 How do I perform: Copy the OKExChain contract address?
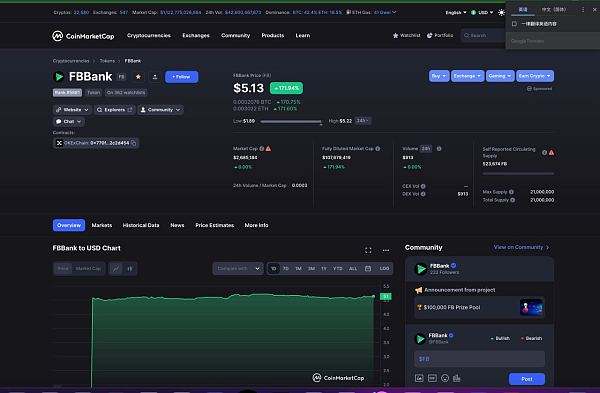(134, 143)
